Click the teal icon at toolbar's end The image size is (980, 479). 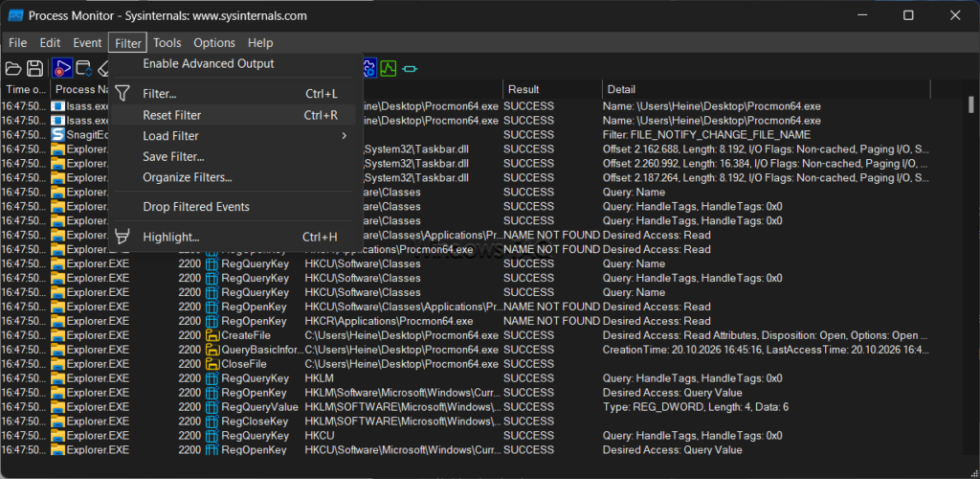pyautogui.click(x=410, y=68)
